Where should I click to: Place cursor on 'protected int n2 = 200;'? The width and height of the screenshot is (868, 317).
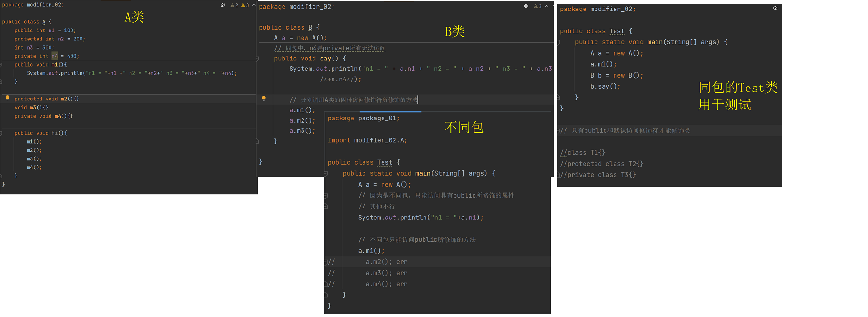point(50,39)
